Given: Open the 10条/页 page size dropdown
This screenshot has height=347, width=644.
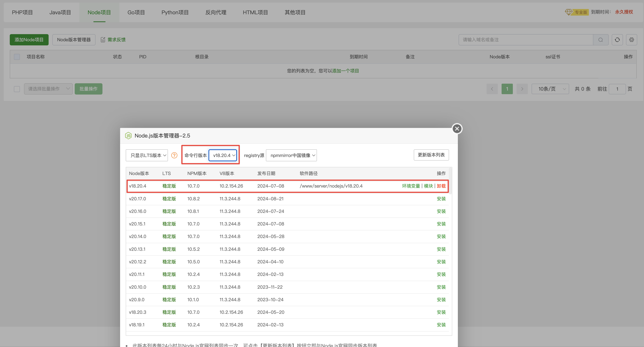Looking at the screenshot, I should click(x=550, y=89).
